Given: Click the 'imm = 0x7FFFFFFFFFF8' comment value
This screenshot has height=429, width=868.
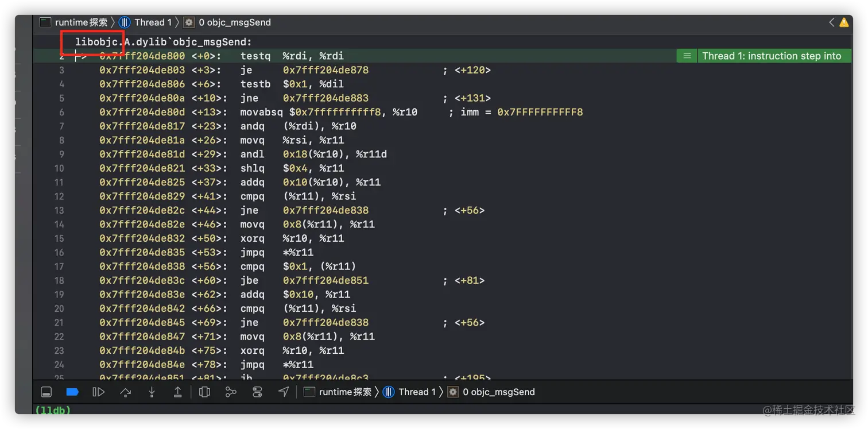Looking at the screenshot, I should 522,112.
